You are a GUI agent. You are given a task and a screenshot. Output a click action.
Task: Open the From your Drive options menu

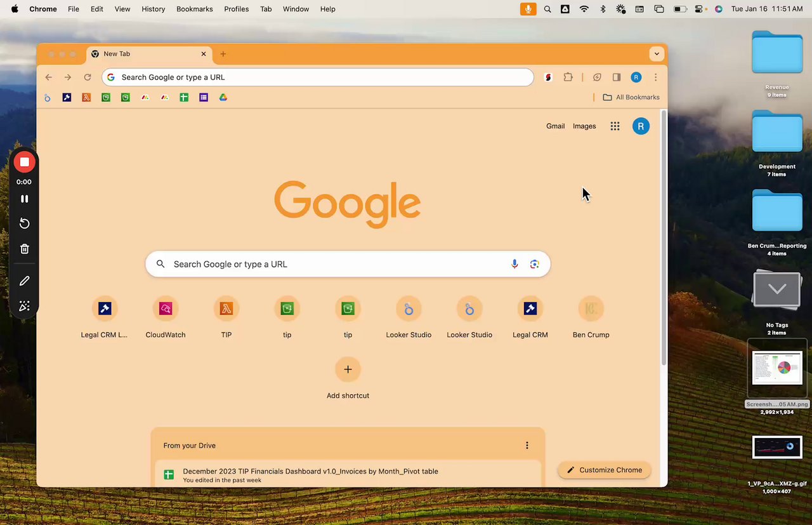point(527,446)
